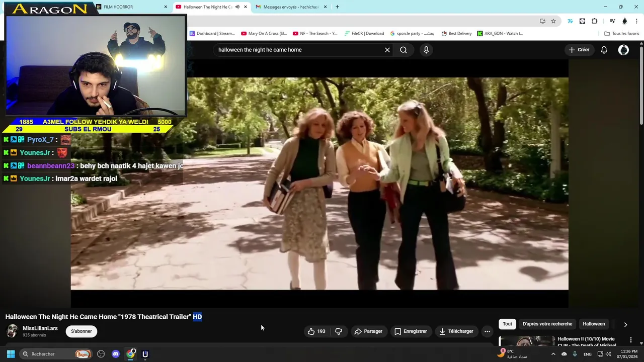The height and width of the screenshot is (362, 644).
Task: Select D'après votre recherche chip
Action: 547,324
